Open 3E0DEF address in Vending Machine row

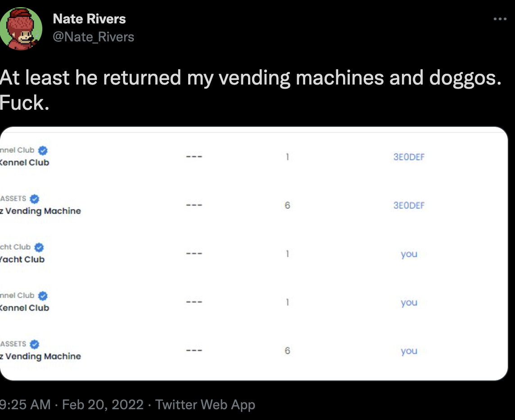pyautogui.click(x=409, y=206)
